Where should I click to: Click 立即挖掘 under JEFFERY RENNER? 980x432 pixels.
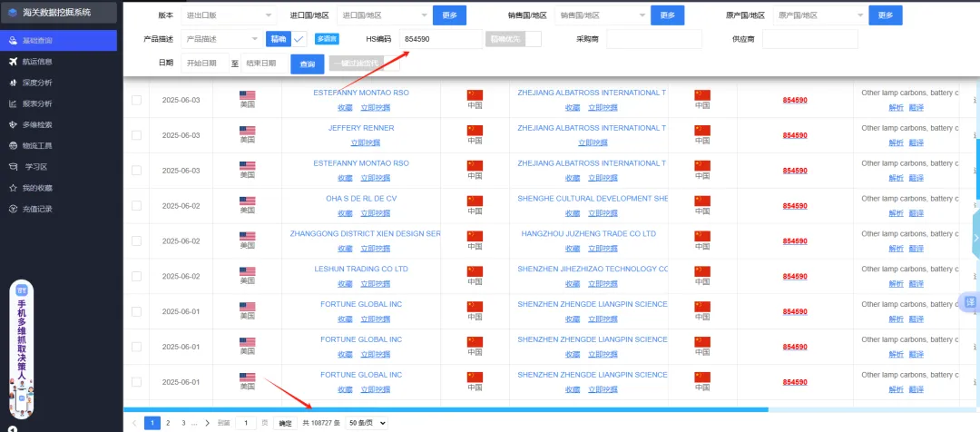(365, 142)
